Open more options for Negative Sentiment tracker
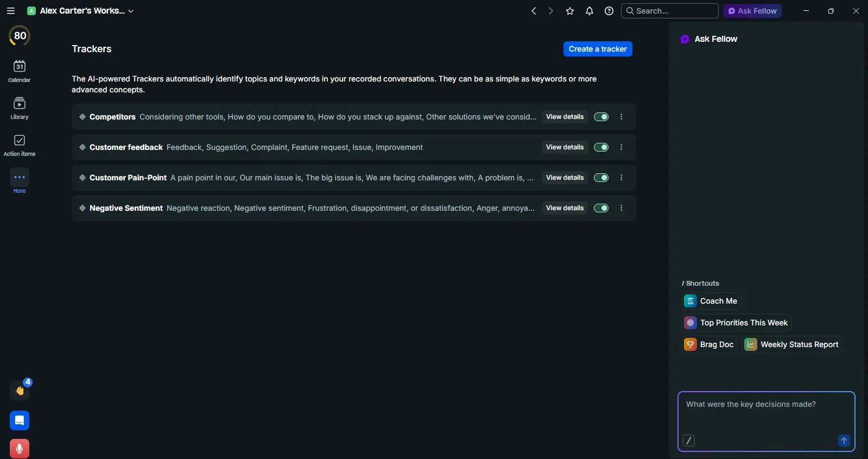 pos(622,208)
